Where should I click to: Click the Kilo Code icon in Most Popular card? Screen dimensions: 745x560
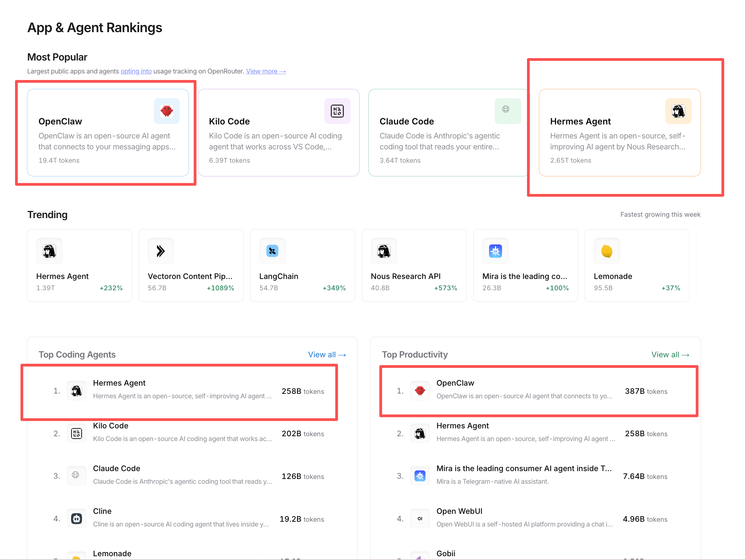coord(337,111)
